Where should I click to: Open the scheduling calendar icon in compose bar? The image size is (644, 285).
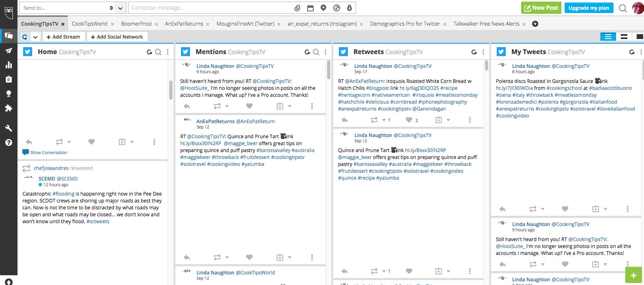click(310, 8)
